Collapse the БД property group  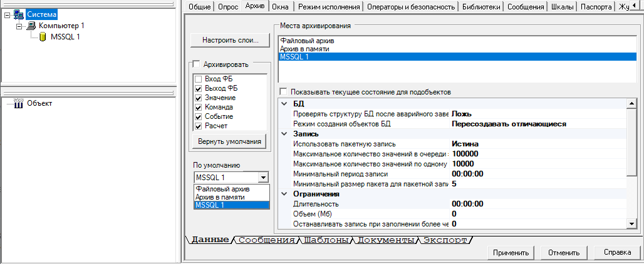pos(283,104)
